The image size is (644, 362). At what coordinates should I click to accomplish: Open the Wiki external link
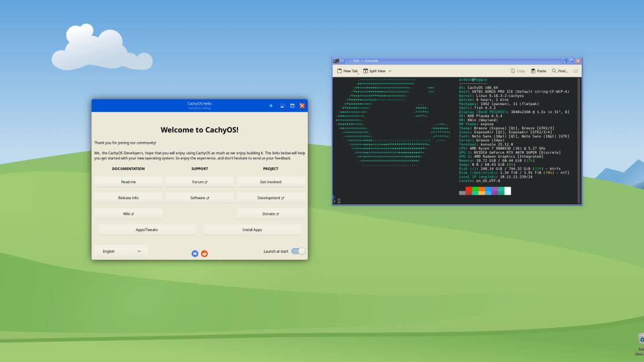click(128, 214)
